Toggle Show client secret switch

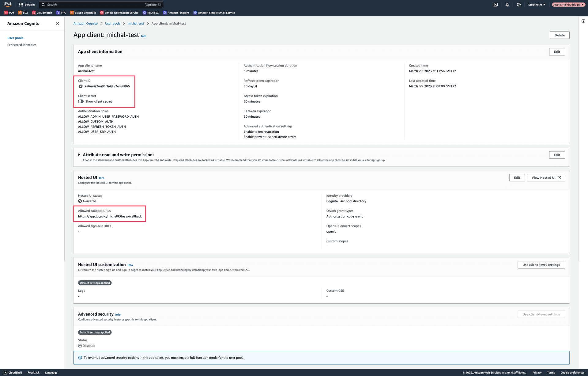pos(81,101)
